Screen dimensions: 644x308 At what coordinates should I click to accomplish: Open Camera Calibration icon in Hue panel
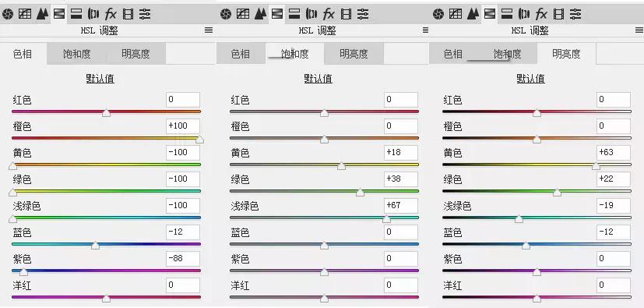[x=128, y=14]
